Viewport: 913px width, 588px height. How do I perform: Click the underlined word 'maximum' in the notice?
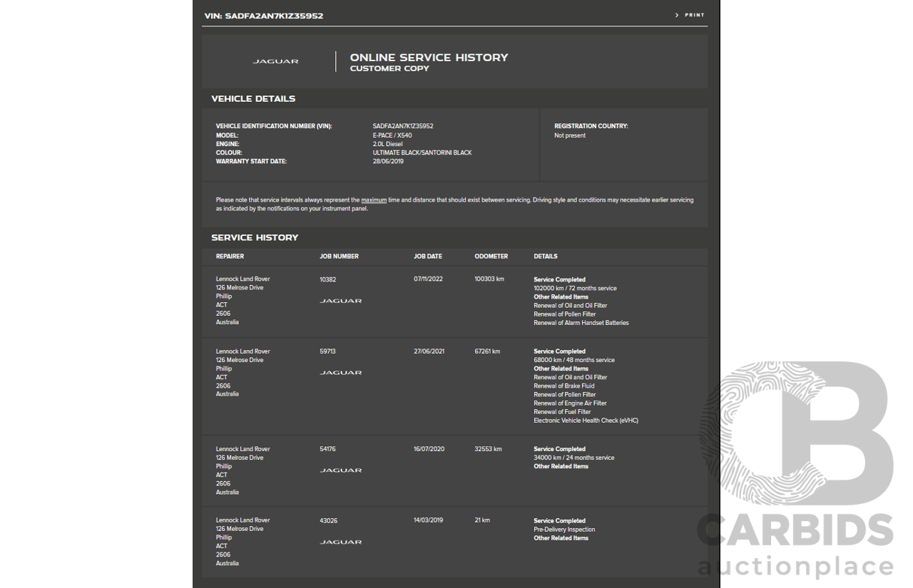374,200
